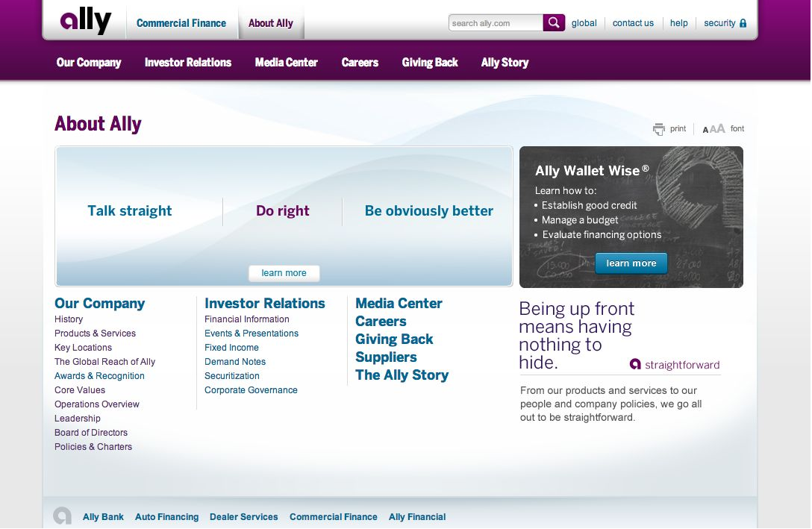Click the contact us link

(x=633, y=23)
